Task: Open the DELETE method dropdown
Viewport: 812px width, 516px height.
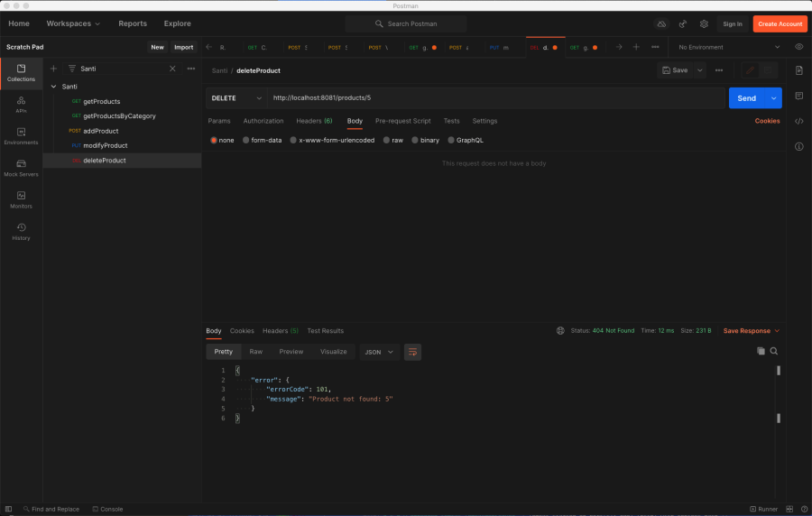Action: click(236, 97)
